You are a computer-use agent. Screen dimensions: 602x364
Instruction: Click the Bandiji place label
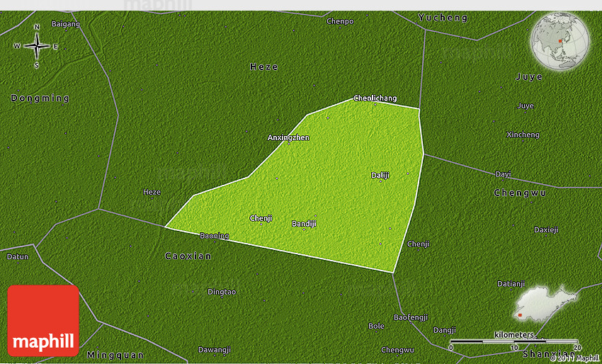tap(305, 224)
